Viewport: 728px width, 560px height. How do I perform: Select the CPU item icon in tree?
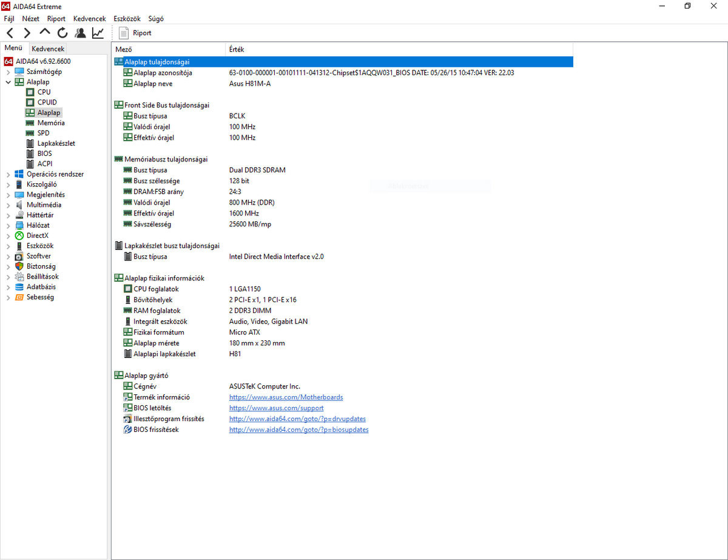(30, 92)
